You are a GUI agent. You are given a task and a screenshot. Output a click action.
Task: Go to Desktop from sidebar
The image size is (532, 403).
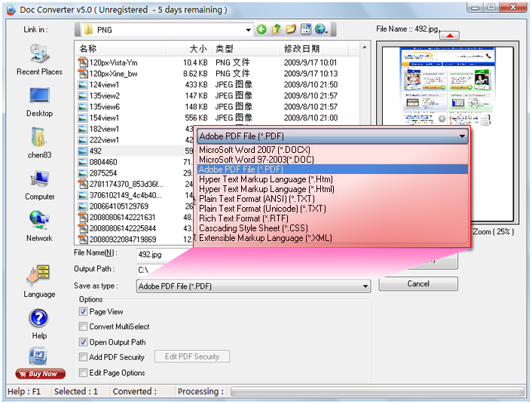[39, 102]
